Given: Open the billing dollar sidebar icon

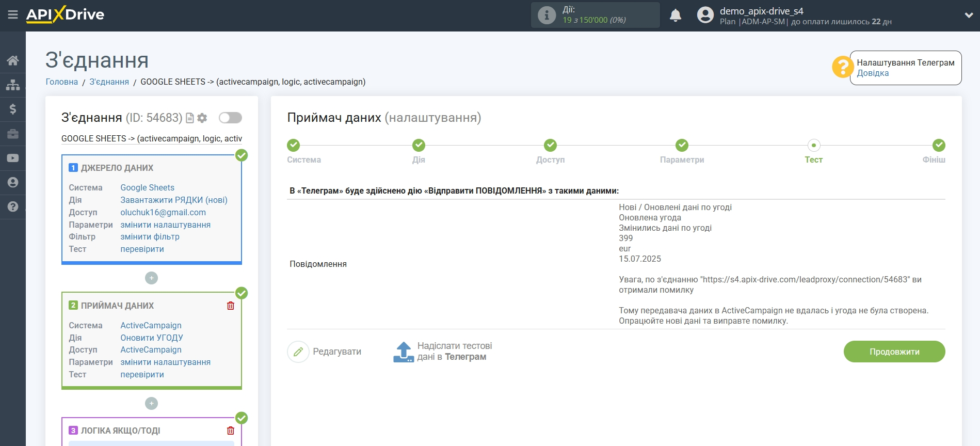Looking at the screenshot, I should (13, 109).
